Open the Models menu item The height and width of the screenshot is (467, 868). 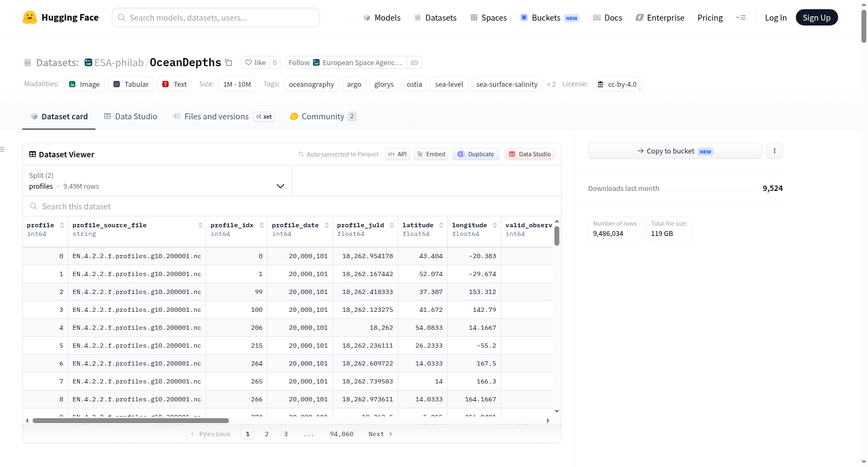(x=382, y=18)
